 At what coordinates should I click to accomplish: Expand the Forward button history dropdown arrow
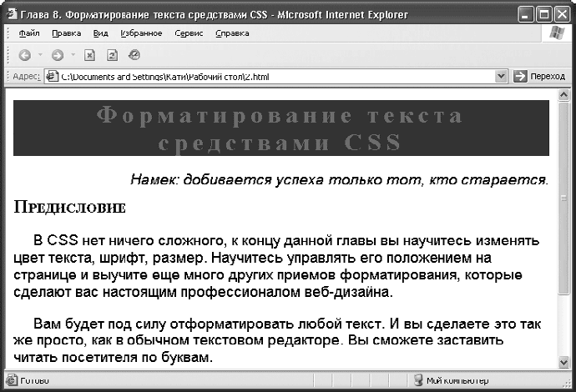tap(72, 55)
